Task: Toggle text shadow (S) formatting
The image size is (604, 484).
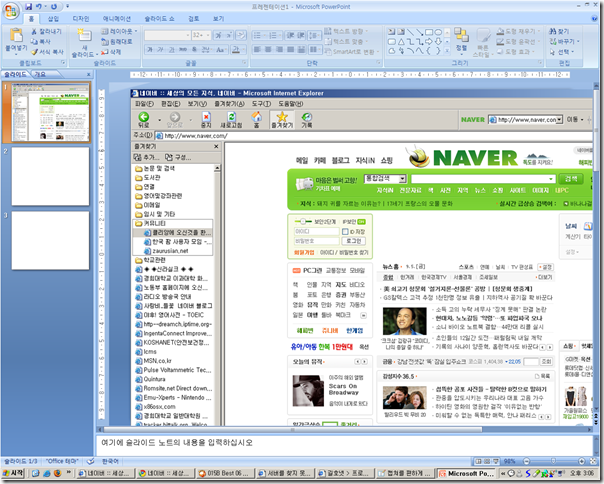Action: coord(194,50)
